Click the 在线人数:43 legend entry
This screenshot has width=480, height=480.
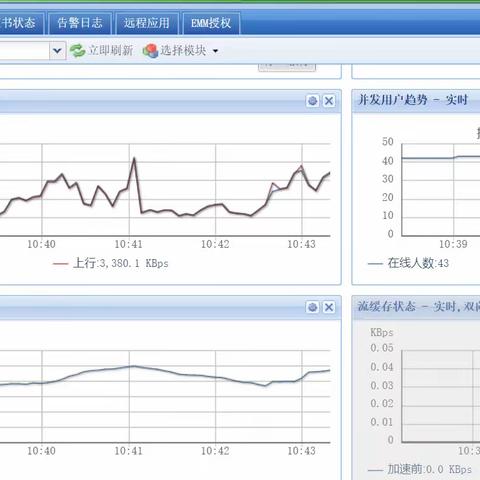408,263
